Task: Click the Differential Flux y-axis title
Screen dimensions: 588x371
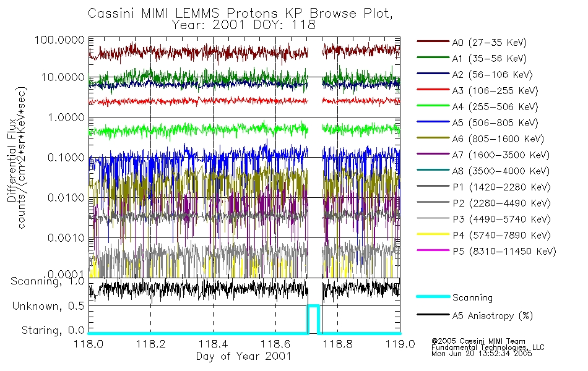Action: pos(11,160)
